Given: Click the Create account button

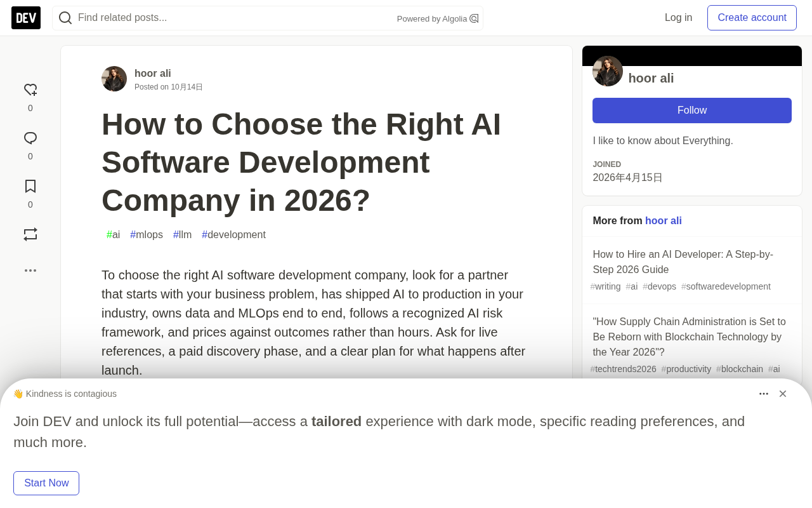Looking at the screenshot, I should [752, 18].
